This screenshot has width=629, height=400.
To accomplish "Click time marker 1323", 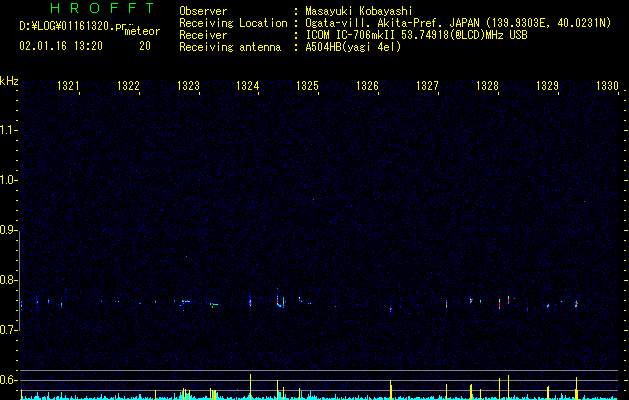I will [x=188, y=86].
